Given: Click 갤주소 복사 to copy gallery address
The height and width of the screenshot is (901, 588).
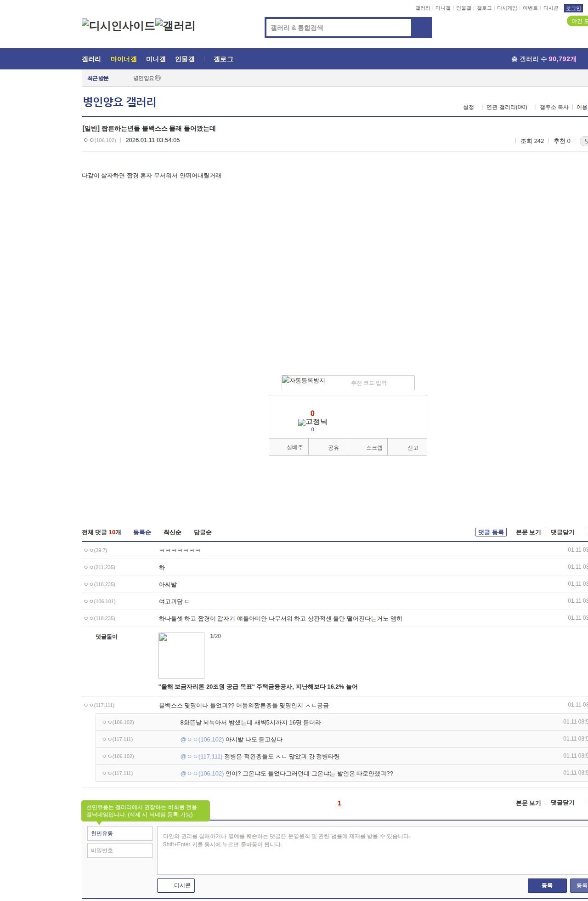Looking at the screenshot, I should [x=554, y=107].
